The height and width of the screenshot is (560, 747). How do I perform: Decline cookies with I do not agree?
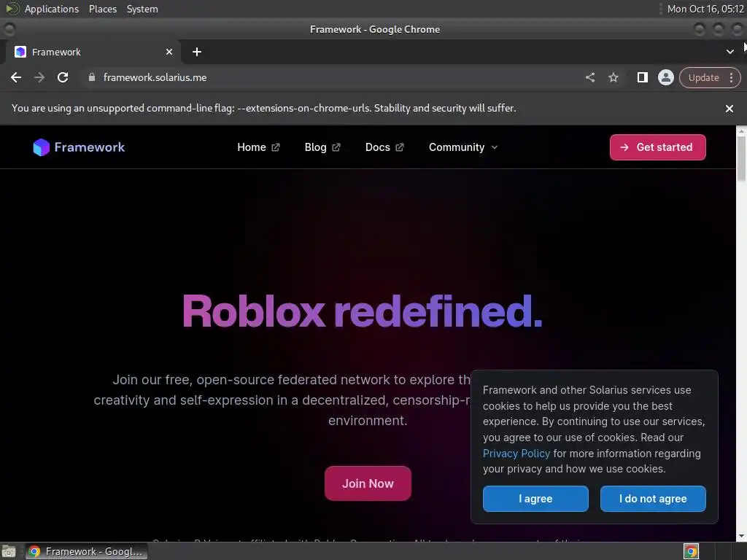click(x=653, y=499)
